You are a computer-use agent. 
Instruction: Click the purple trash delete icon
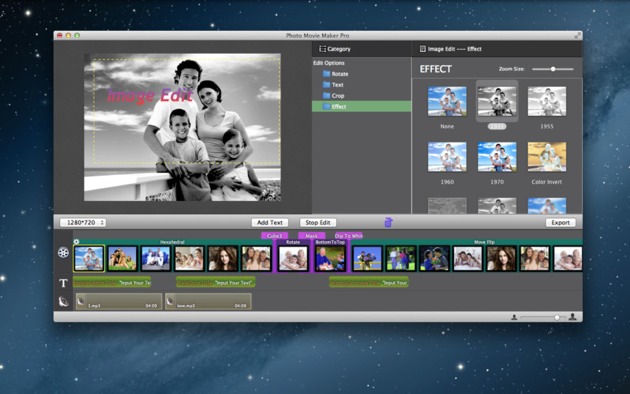pos(388,222)
